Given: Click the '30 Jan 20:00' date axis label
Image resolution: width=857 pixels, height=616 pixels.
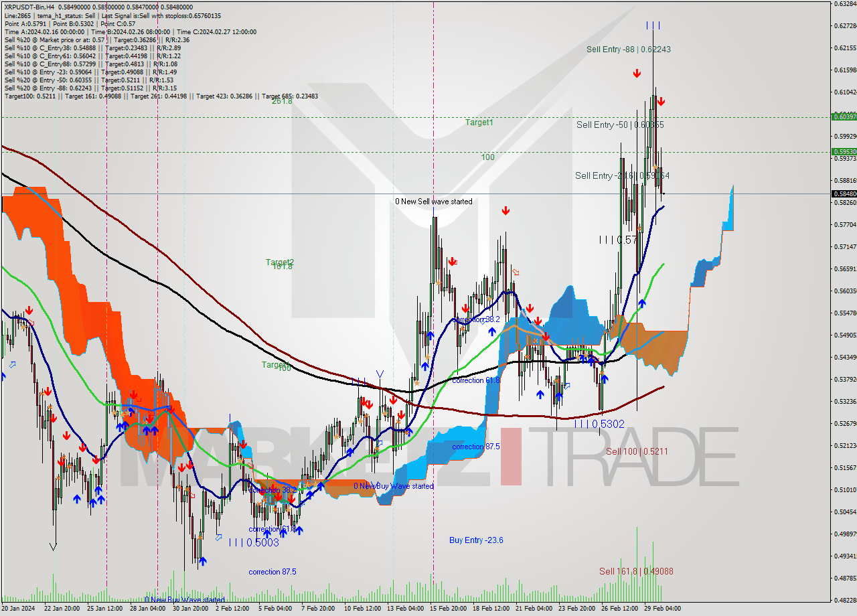Looking at the screenshot, I should coord(191,609).
